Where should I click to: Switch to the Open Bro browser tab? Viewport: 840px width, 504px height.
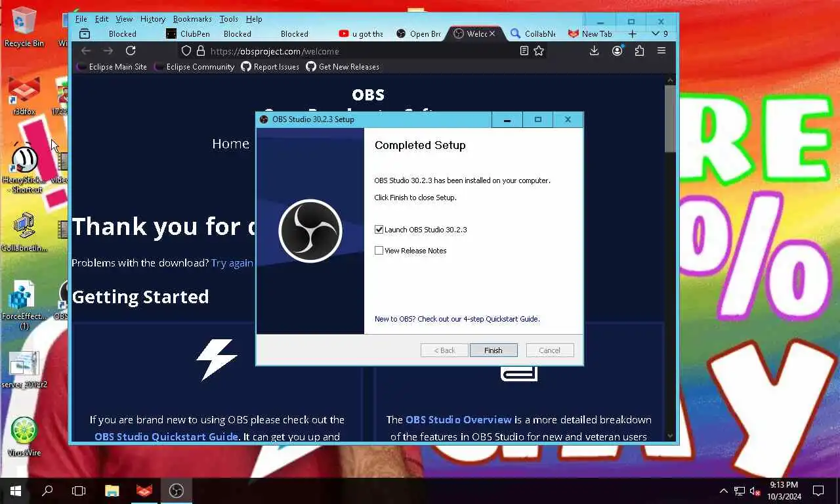[x=419, y=33]
